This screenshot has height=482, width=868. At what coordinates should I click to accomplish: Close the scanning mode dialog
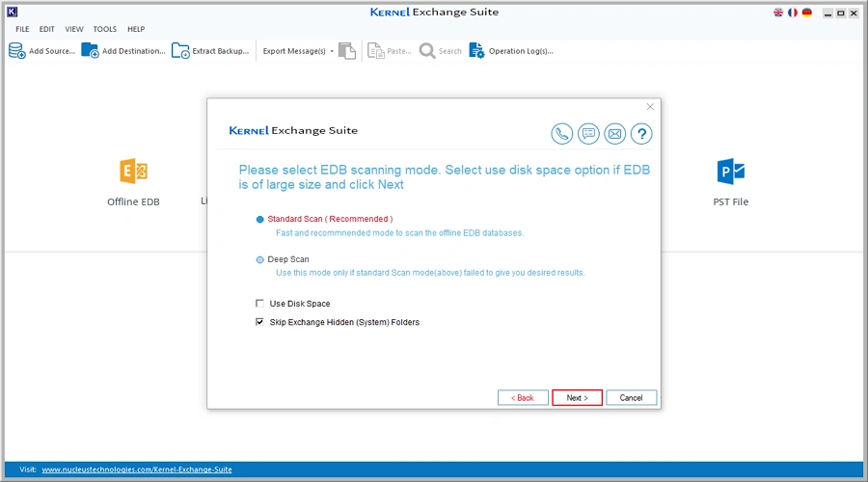pos(650,107)
